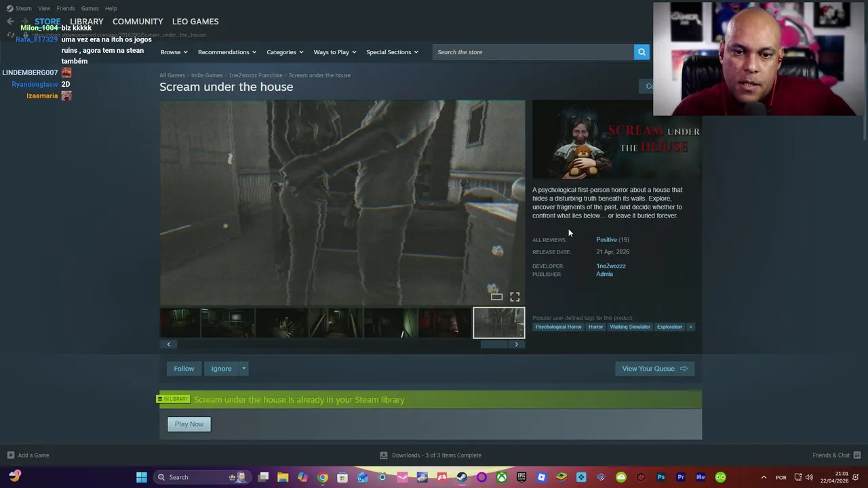Click the Windows taskbar Search box
This screenshot has height=488, width=868.
click(201, 477)
